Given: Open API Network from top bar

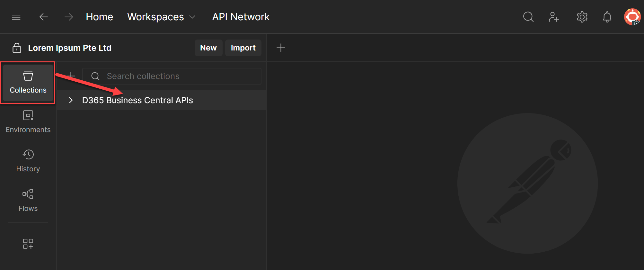Looking at the screenshot, I should pyautogui.click(x=241, y=17).
